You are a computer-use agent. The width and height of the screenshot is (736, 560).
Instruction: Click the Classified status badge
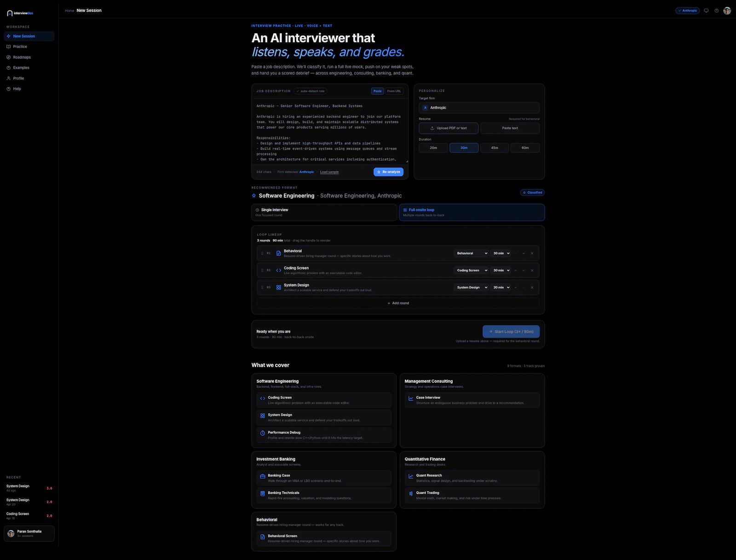(532, 192)
